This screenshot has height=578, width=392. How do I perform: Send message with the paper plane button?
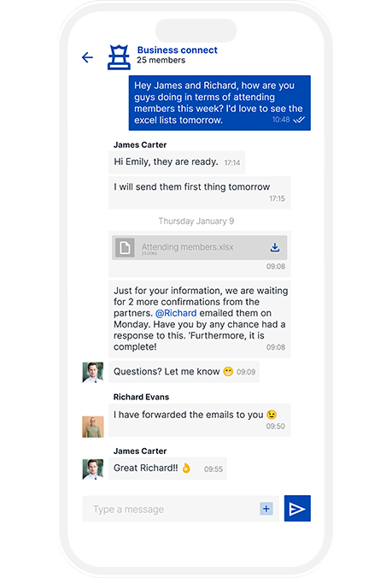tap(297, 509)
